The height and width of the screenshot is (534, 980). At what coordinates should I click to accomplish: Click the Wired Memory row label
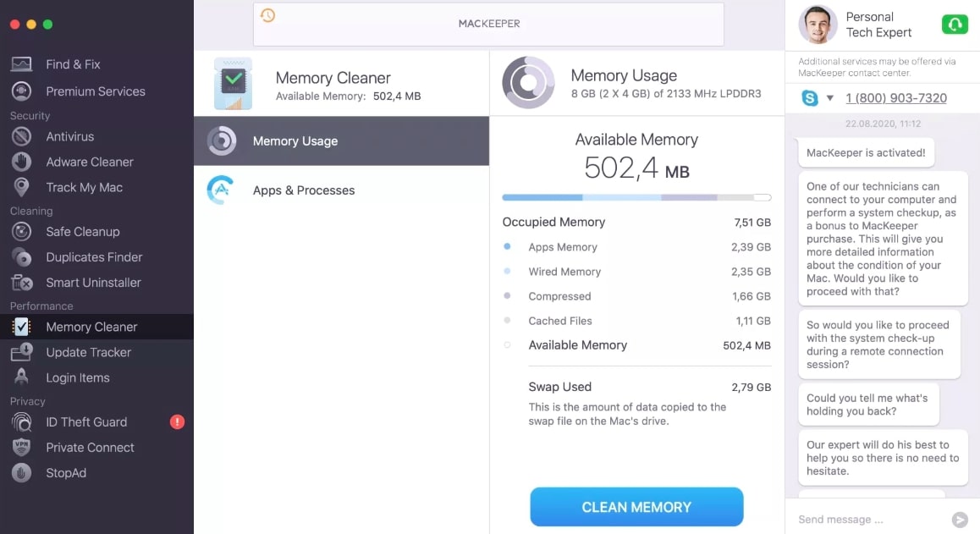[564, 272]
